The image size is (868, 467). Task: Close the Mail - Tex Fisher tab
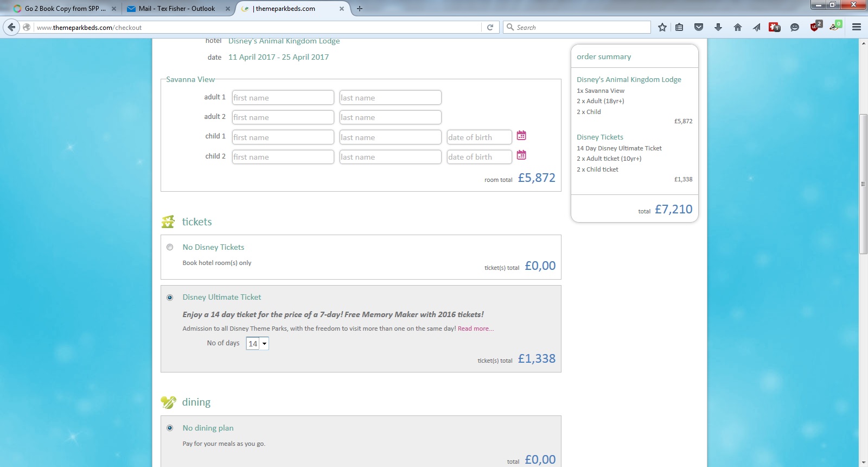(x=228, y=9)
